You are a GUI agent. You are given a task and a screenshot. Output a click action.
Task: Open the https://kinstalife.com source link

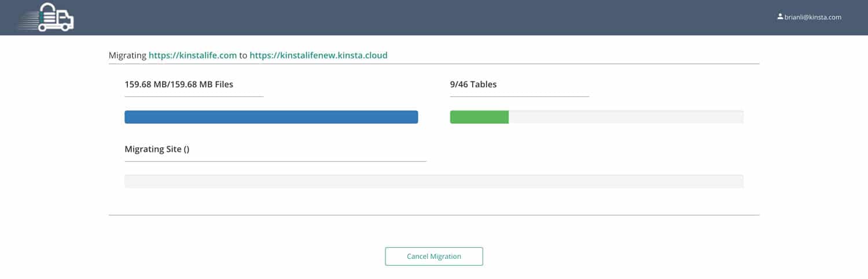(193, 55)
